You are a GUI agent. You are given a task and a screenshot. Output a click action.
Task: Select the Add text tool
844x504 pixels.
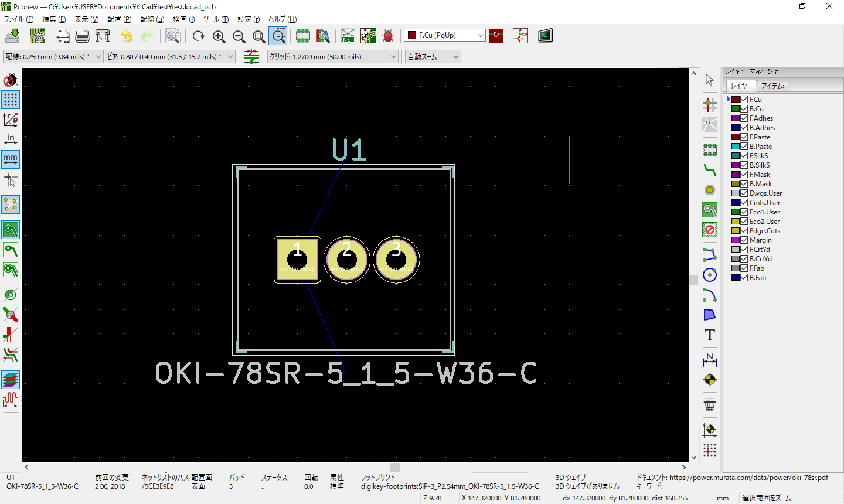710,335
